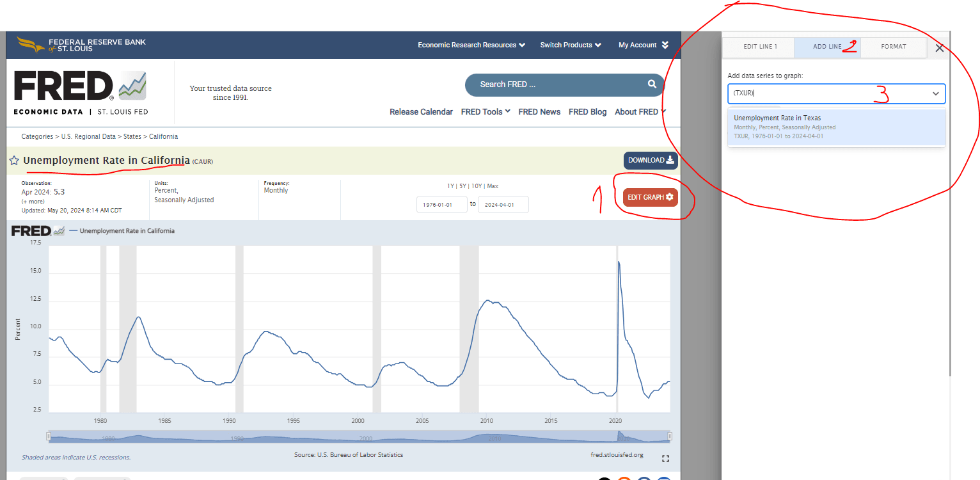This screenshot has width=980, height=480.
Task: Open the FRED Tools dropdown menu
Action: 485,111
